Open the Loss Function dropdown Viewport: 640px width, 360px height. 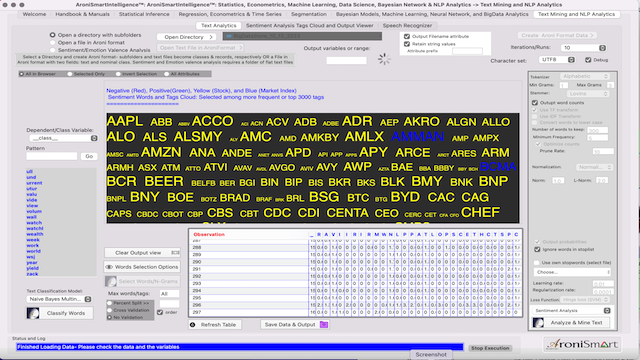[586, 300]
